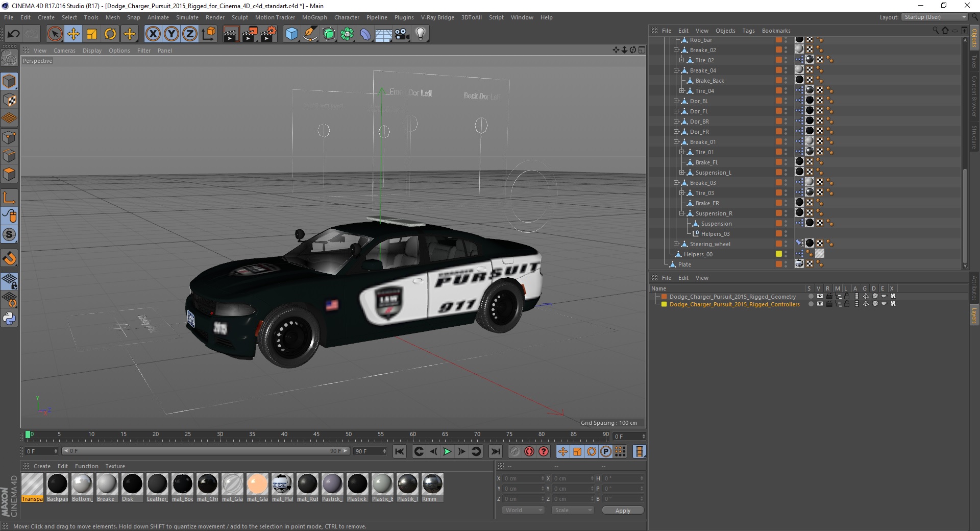
Task: Expand the Tire_02 tree node
Action: tap(681, 60)
